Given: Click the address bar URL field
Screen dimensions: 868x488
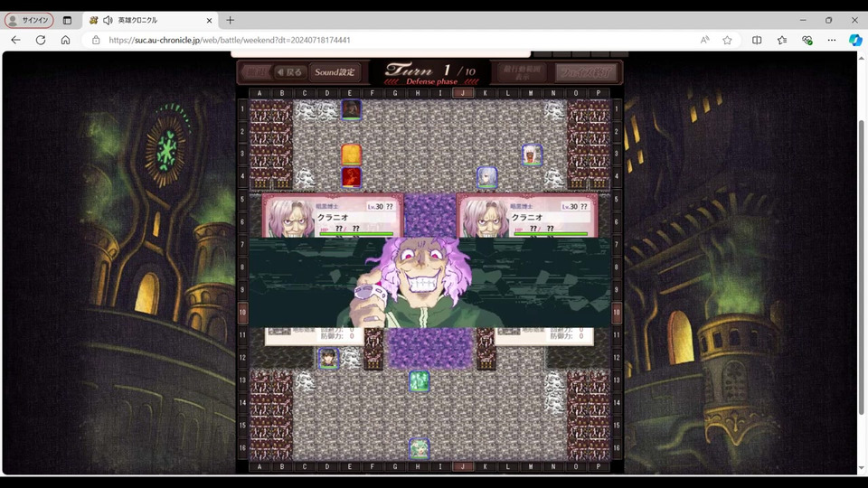Looking at the screenshot, I should 388,40.
